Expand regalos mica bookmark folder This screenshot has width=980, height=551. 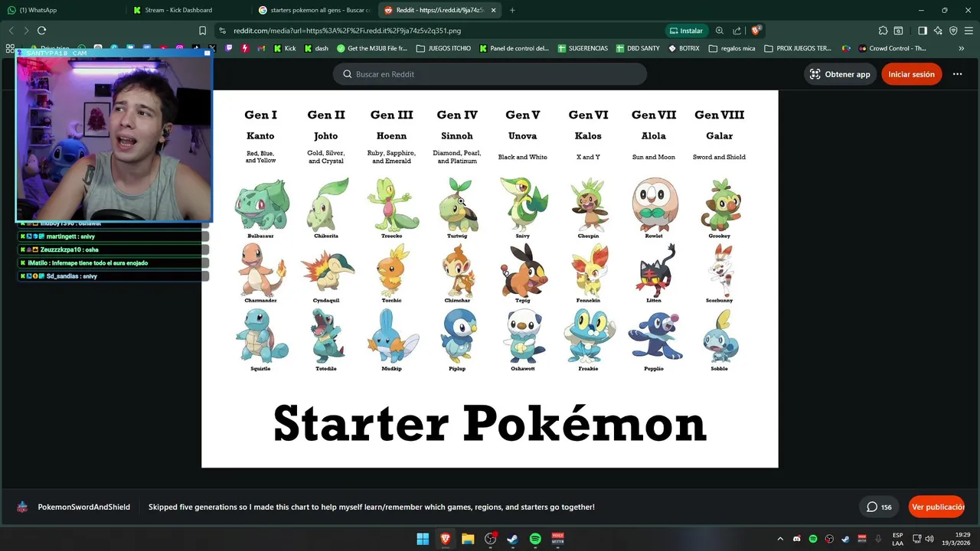pos(732,48)
